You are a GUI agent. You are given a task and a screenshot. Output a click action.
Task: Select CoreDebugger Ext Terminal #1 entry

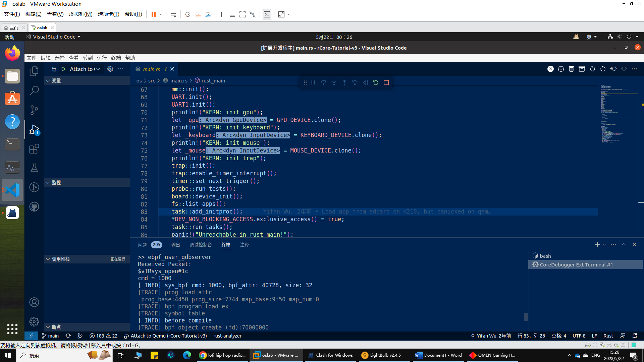(x=586, y=265)
